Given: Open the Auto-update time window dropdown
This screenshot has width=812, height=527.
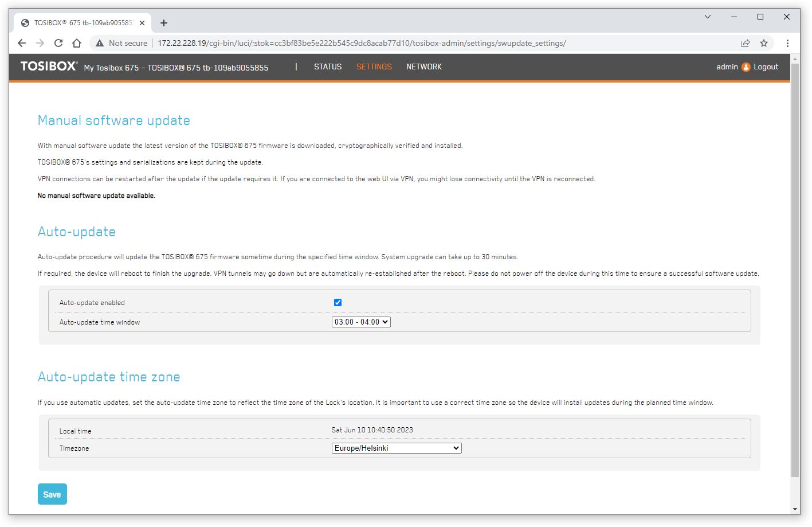Looking at the screenshot, I should (x=361, y=322).
